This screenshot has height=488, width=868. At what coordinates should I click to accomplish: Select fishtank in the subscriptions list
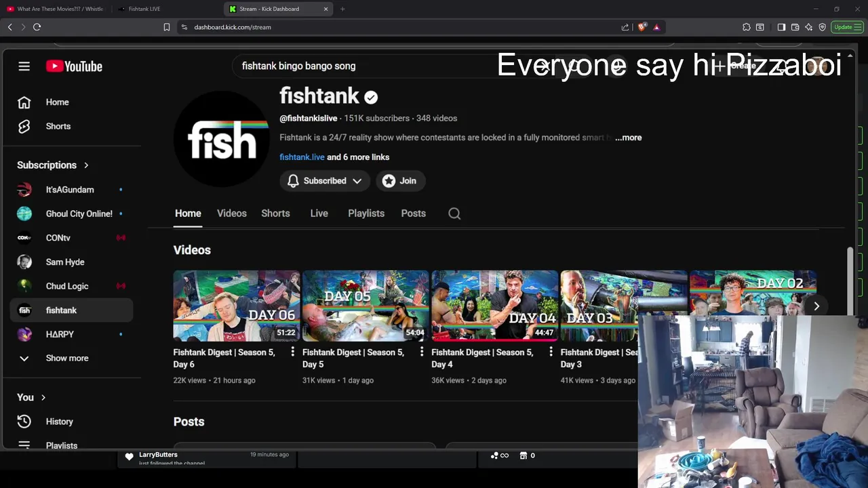[x=71, y=310]
